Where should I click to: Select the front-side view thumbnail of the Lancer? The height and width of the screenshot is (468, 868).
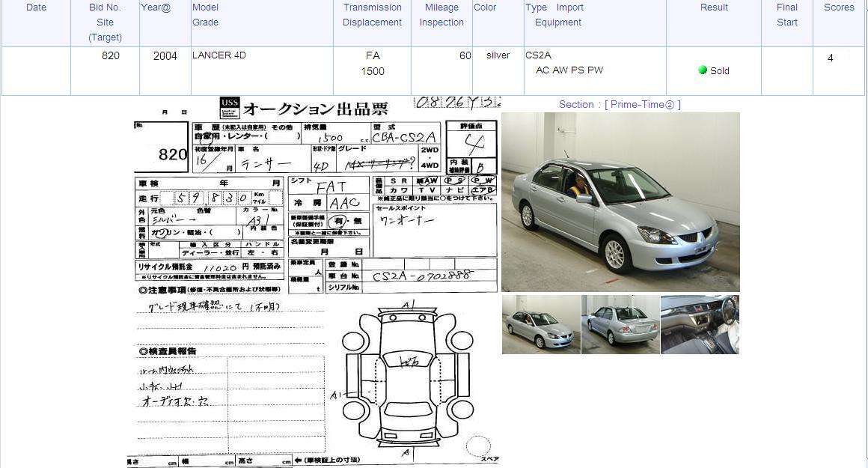pyautogui.click(x=541, y=324)
